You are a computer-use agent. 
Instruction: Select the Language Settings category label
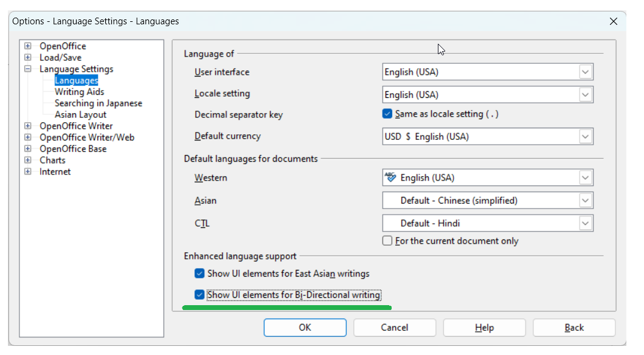pyautogui.click(x=77, y=69)
